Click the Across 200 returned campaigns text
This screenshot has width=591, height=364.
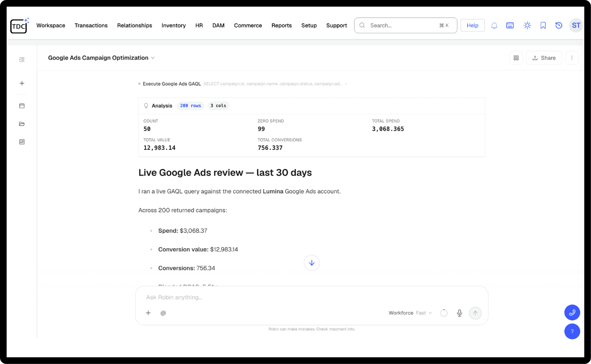pos(183,210)
